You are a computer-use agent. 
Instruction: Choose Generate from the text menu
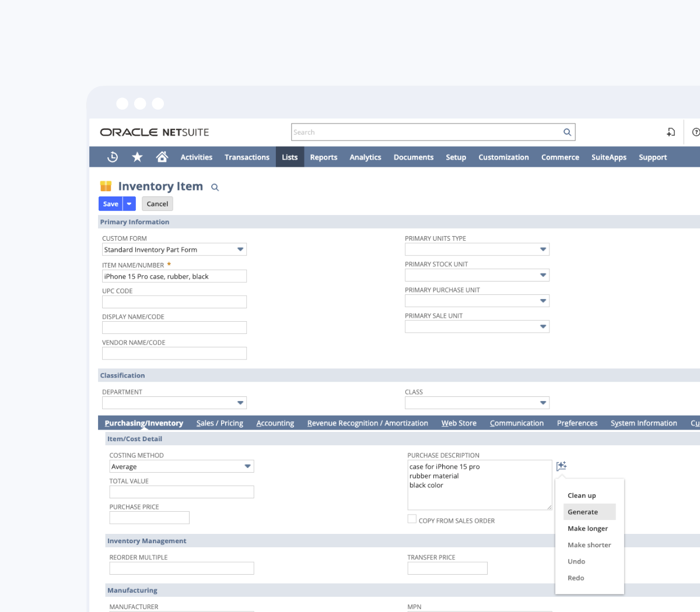(x=590, y=512)
